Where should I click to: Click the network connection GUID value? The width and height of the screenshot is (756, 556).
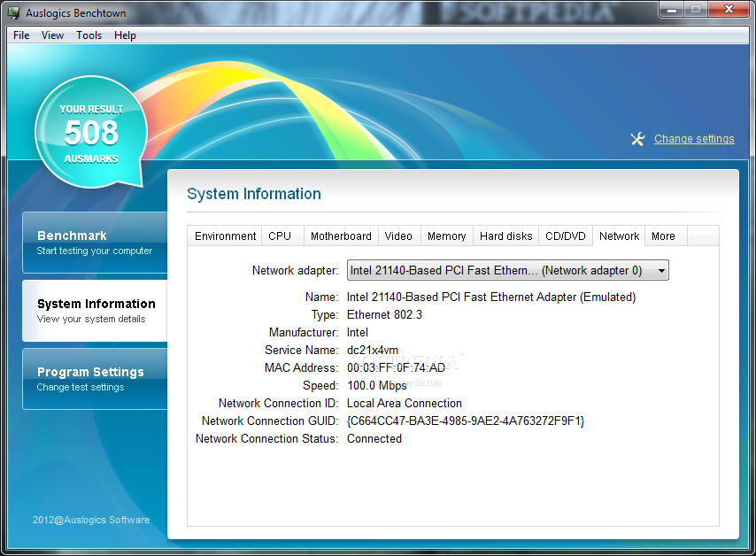pyautogui.click(x=466, y=421)
